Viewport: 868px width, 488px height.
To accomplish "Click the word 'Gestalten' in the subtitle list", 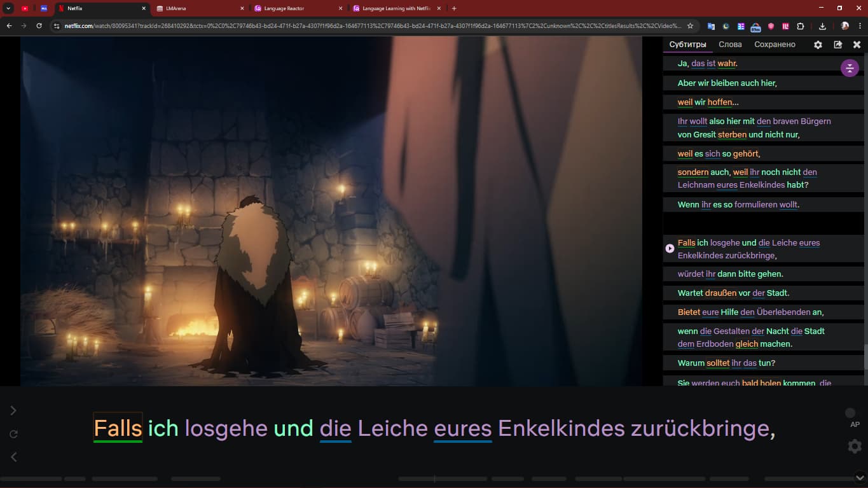I will tap(731, 331).
